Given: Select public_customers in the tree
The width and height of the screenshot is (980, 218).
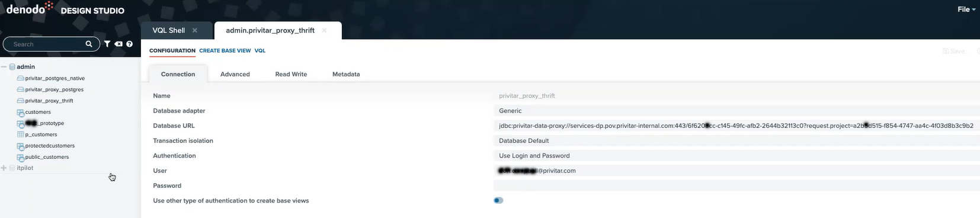Looking at the screenshot, I should point(47,157).
